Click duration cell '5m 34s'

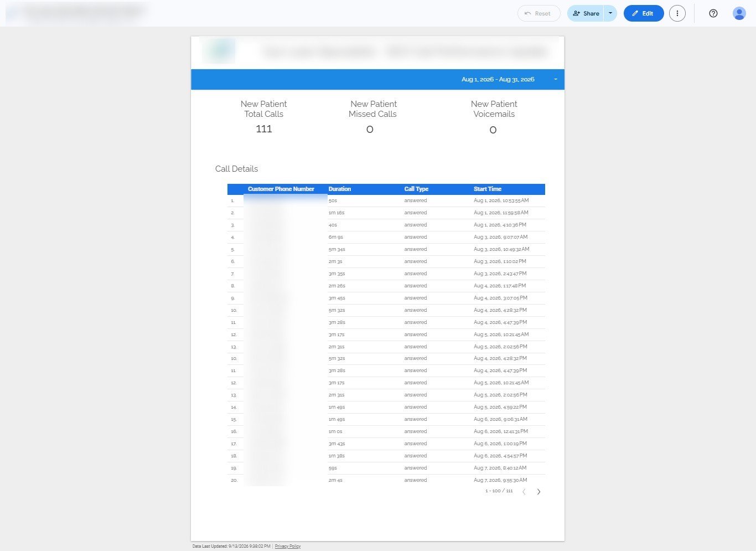[336, 249]
